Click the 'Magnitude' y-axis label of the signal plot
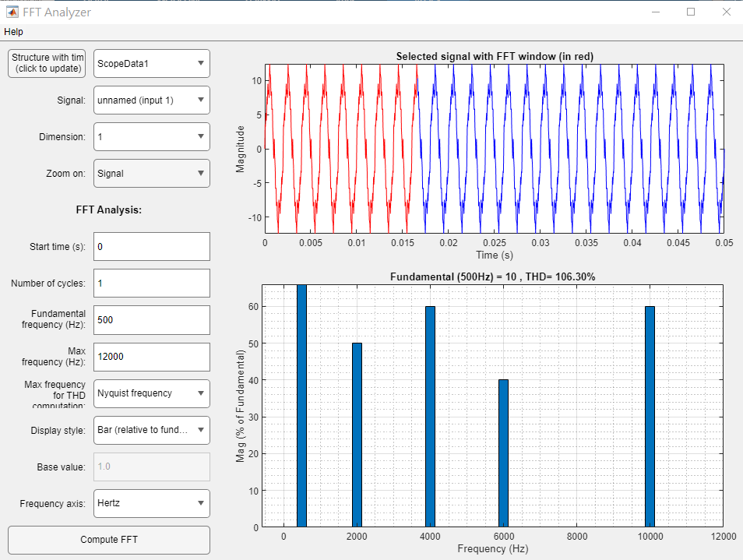This screenshot has width=743, height=560. 241,149
